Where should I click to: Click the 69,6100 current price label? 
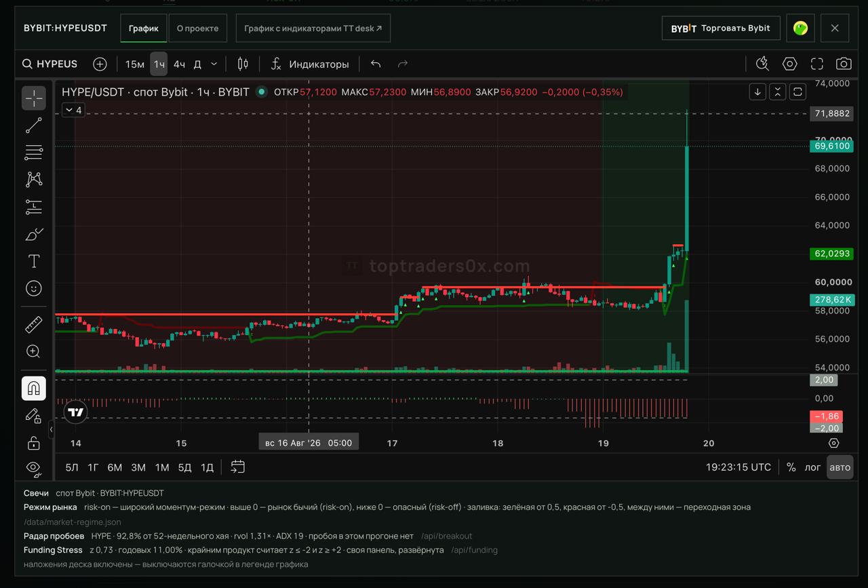click(832, 146)
